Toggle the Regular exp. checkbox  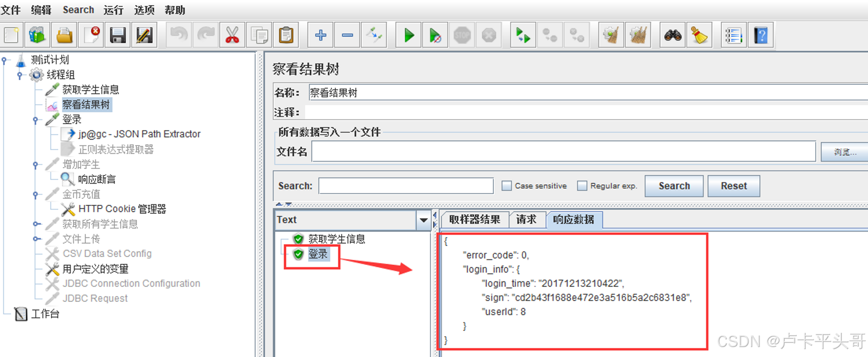coord(582,186)
